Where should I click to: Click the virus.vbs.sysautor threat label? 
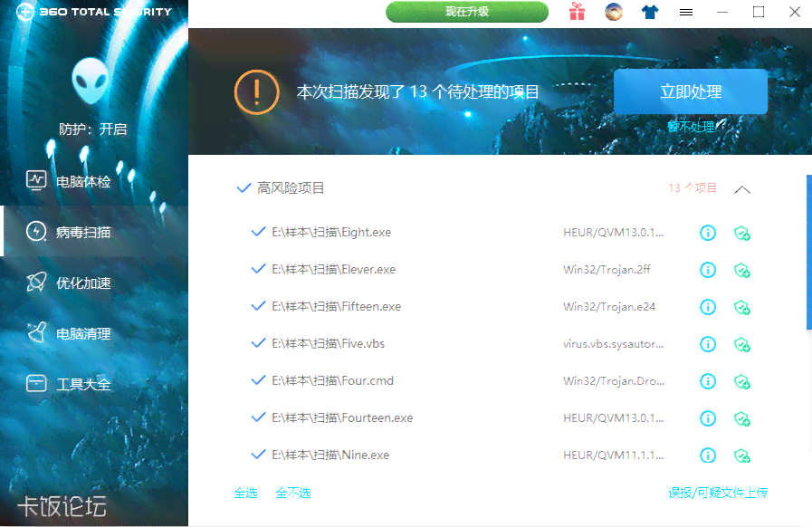[x=613, y=343]
